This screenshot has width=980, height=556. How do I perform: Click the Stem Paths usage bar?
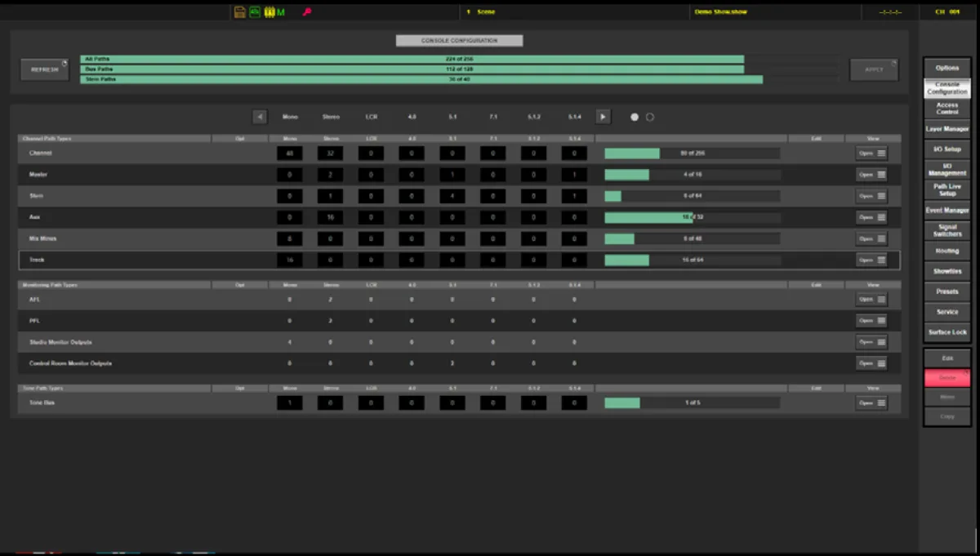click(460, 79)
